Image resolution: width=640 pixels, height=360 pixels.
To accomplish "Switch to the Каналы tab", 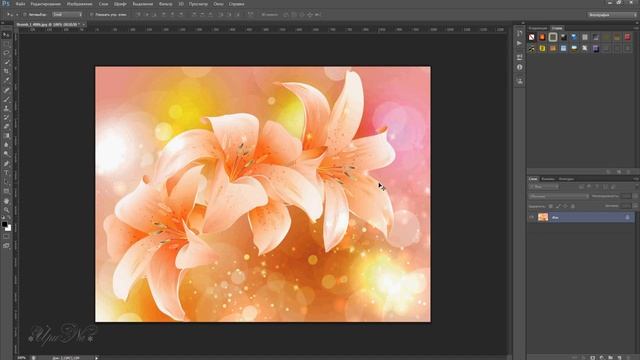I will [548, 179].
